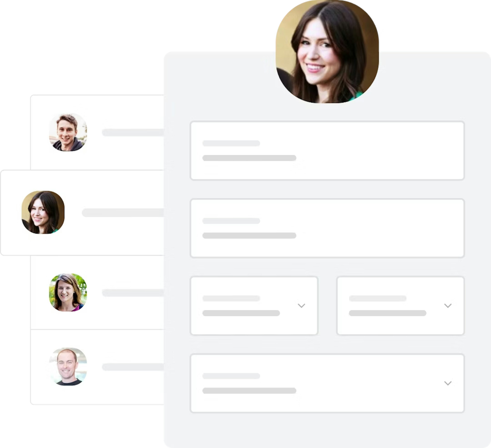Select the highlighted list row with dark-haired woman
Screen dimensions: 491x448
pos(82,213)
